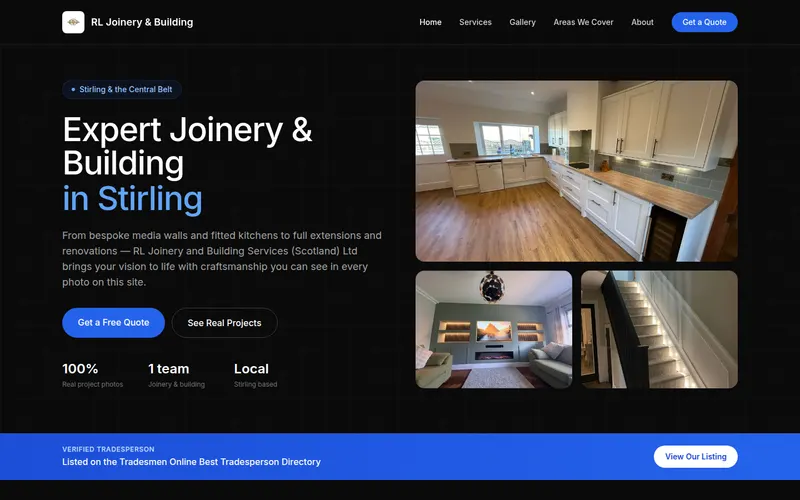This screenshot has width=800, height=500.
Task: Open the media wall living room photo
Action: (494, 330)
